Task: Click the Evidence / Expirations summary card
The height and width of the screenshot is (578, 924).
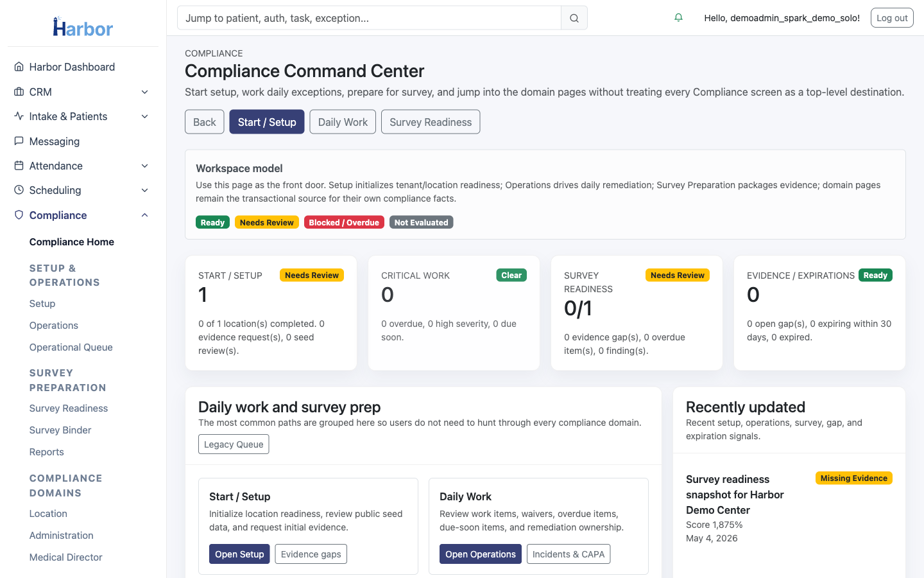Action: coord(819,313)
